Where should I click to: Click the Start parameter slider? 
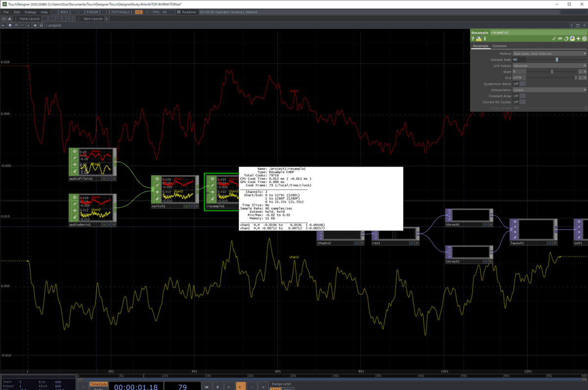552,72
